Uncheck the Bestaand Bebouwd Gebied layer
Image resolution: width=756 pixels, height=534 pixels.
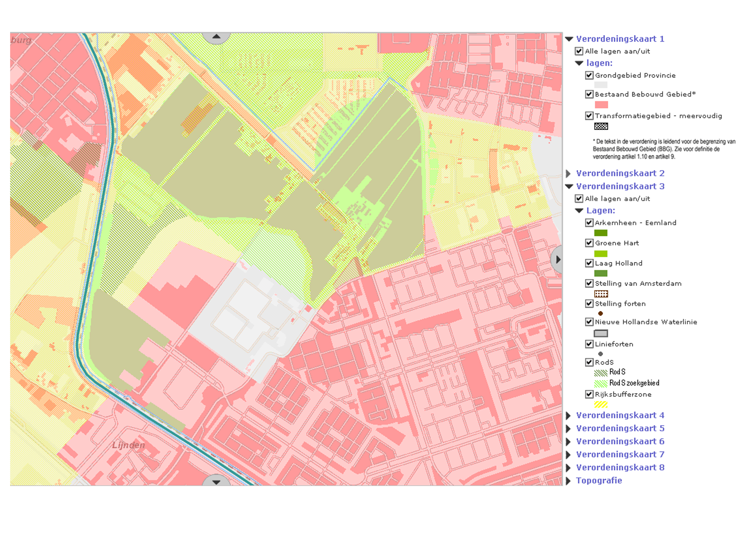click(x=589, y=94)
